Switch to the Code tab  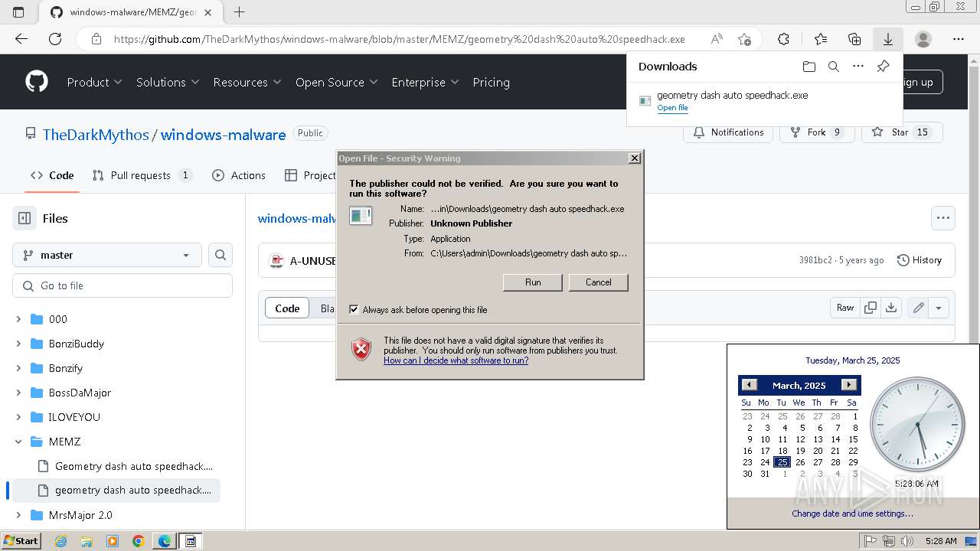tap(52, 175)
